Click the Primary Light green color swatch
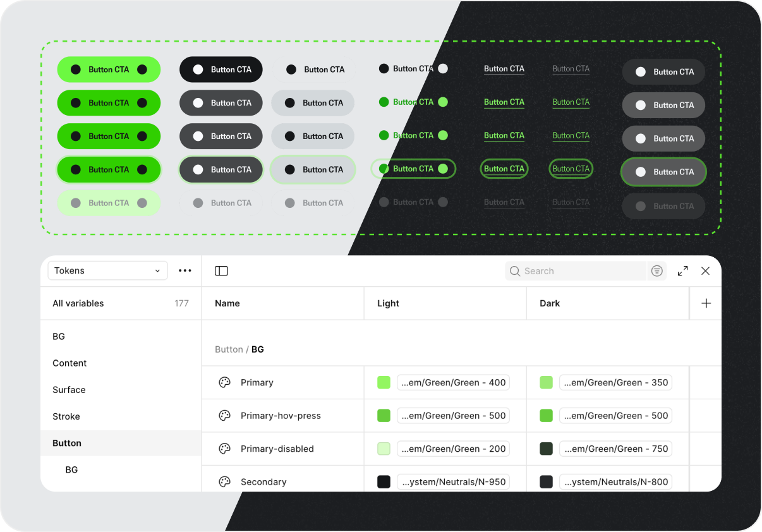This screenshot has width=762, height=532. [x=384, y=382]
